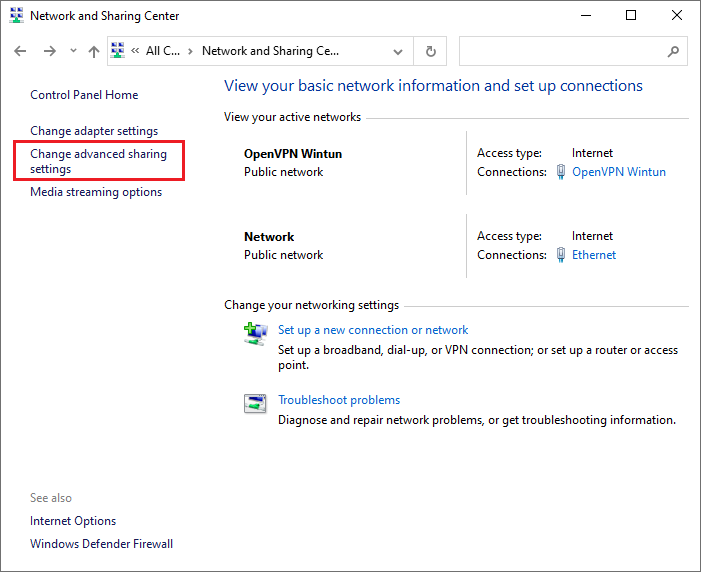Open the OpenVPN Wintun connection link
The height and width of the screenshot is (572, 701).
[619, 172]
